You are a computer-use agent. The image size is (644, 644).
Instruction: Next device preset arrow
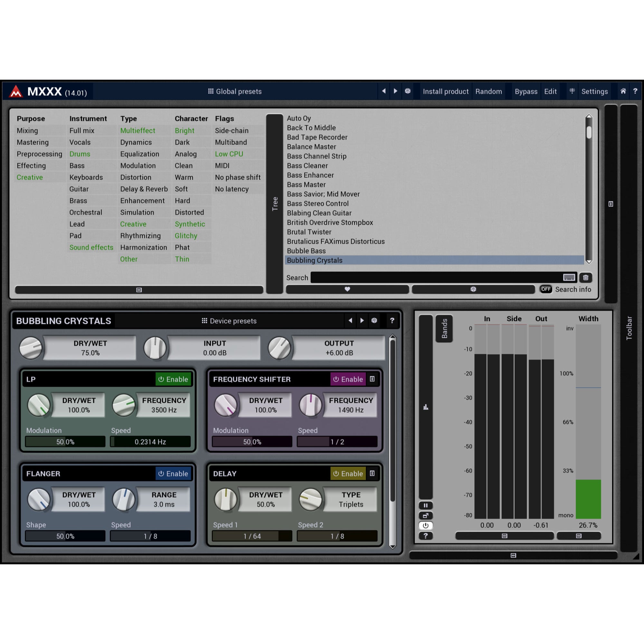pos(362,321)
